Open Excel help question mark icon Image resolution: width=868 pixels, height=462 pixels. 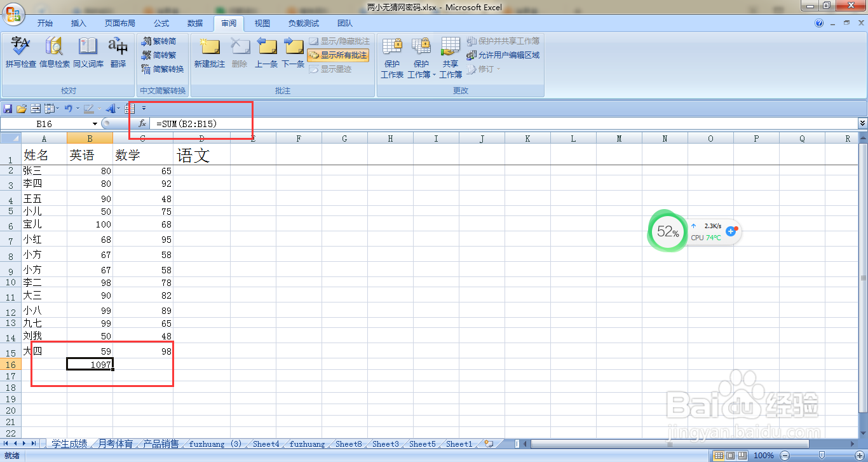(x=819, y=23)
